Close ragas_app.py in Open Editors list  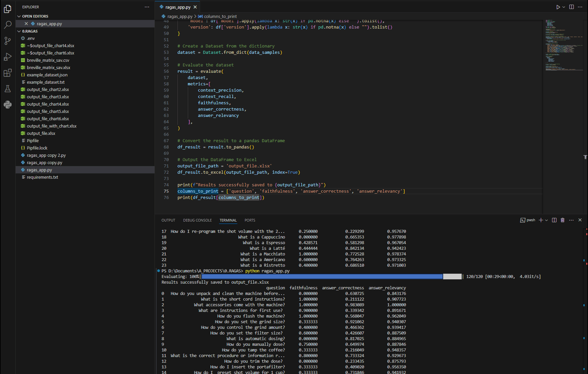click(x=26, y=24)
